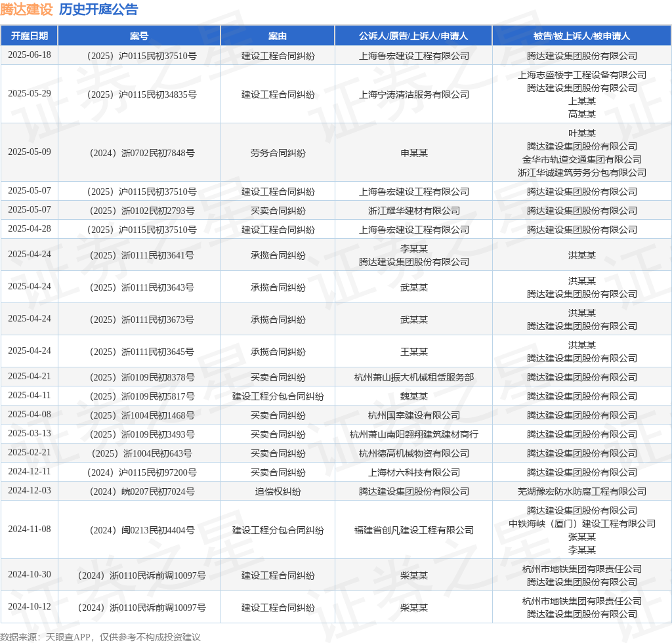Screen dimensions: 672x643
Task: Select date cell 2025-05-09
Action: (x=29, y=152)
